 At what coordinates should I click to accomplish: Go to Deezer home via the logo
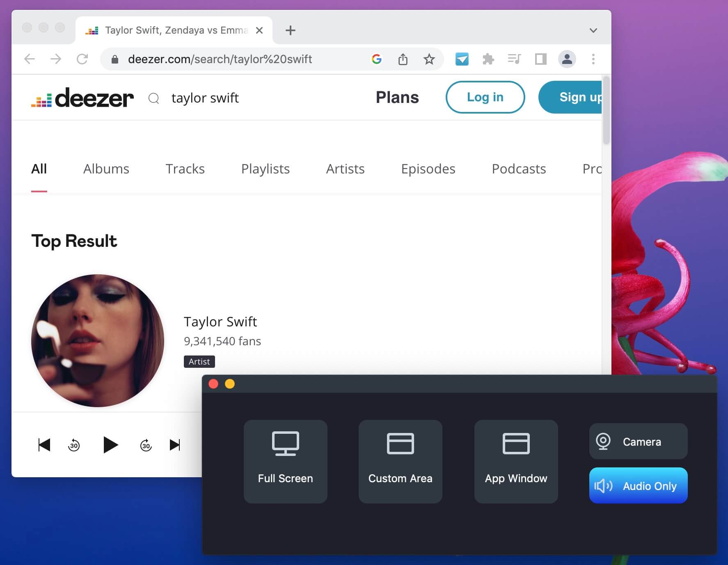tap(82, 98)
